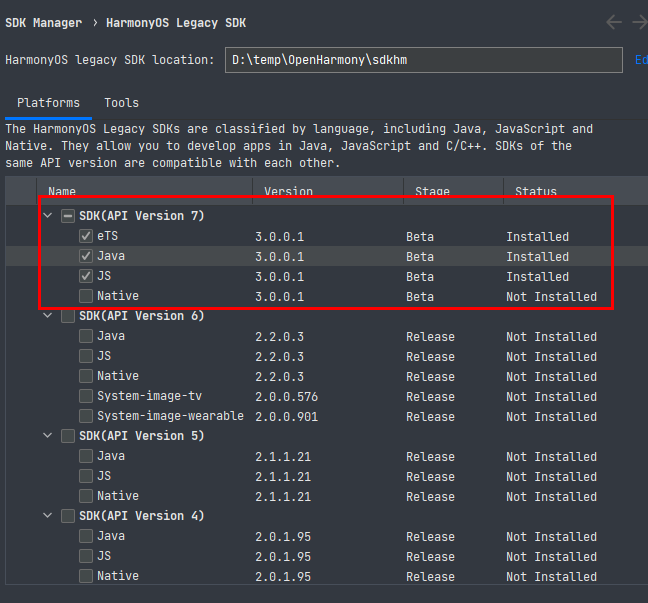The width and height of the screenshot is (648, 603).
Task: Check the JS checkbox under API Version 5
Action: tap(86, 476)
